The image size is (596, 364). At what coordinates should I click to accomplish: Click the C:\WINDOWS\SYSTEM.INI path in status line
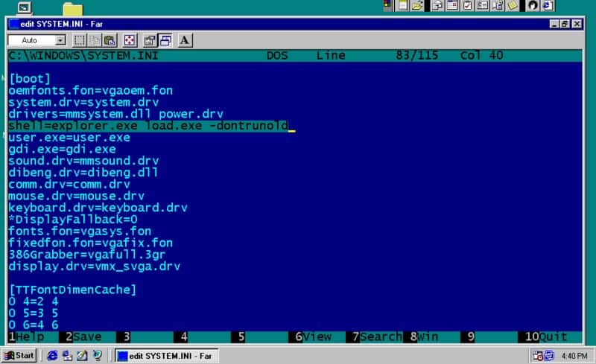tap(83, 56)
